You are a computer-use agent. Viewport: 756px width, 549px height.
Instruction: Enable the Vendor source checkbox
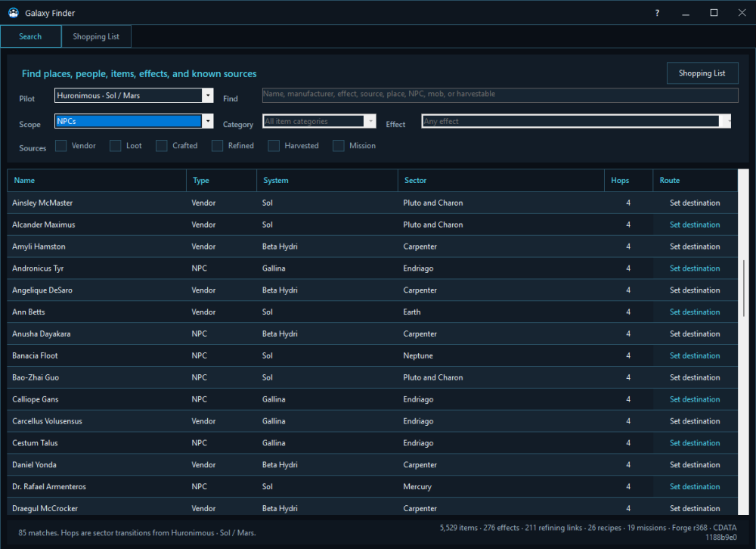click(x=60, y=146)
